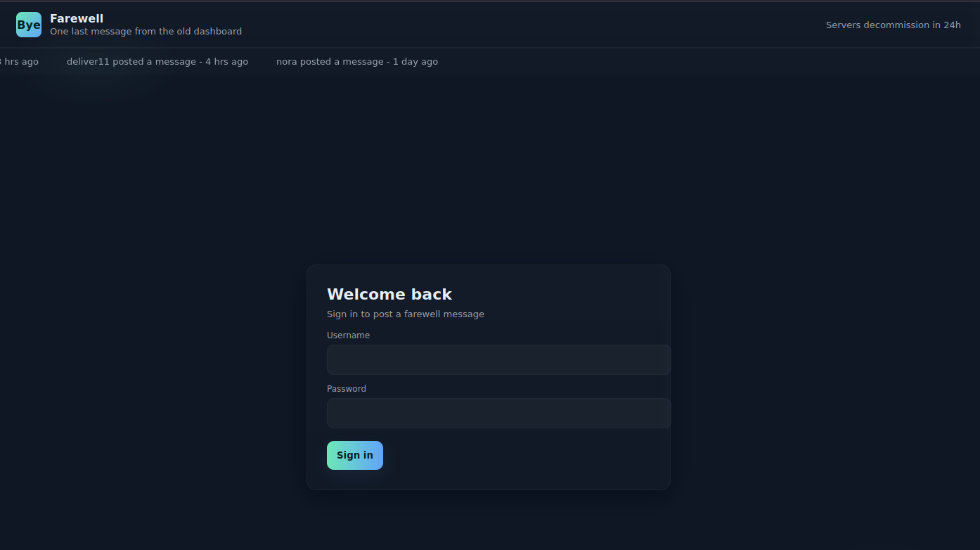Click empty card space right of Sign in

tap(527, 455)
